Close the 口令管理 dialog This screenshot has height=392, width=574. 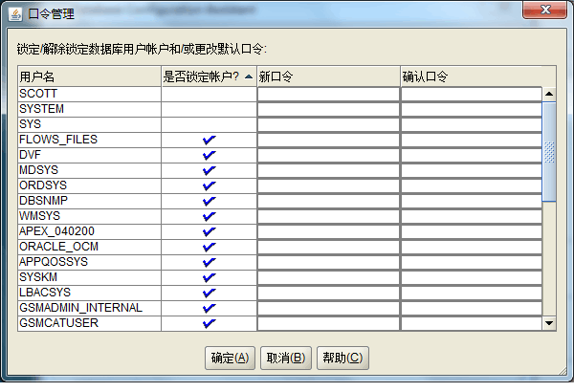pyautogui.click(x=544, y=10)
